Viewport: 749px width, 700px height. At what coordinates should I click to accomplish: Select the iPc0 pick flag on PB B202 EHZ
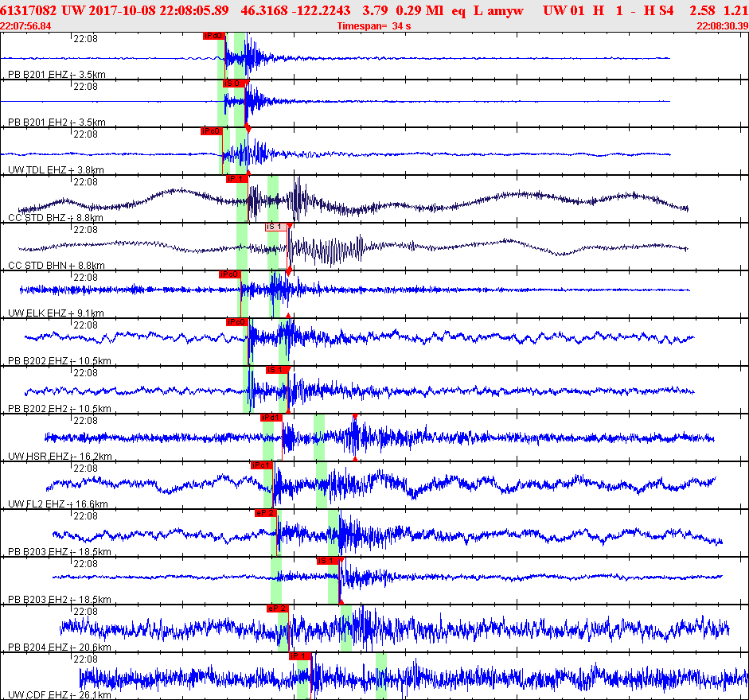tap(237, 322)
